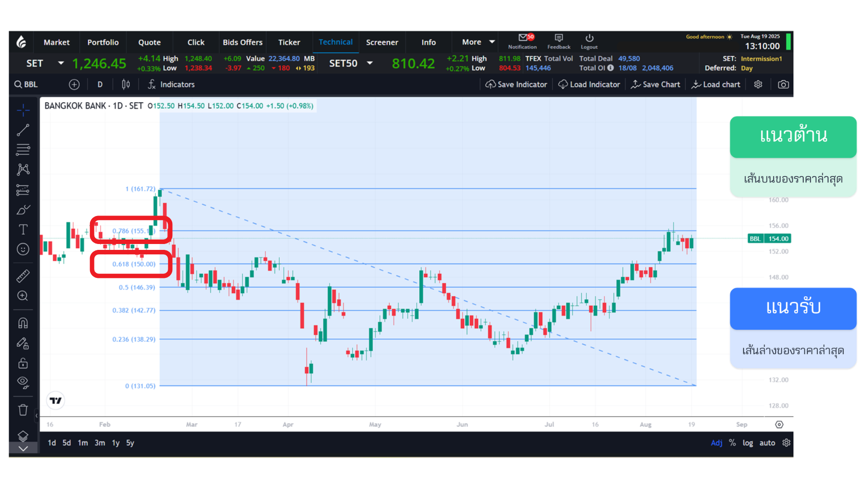Open the Notification inbox

coord(522,41)
